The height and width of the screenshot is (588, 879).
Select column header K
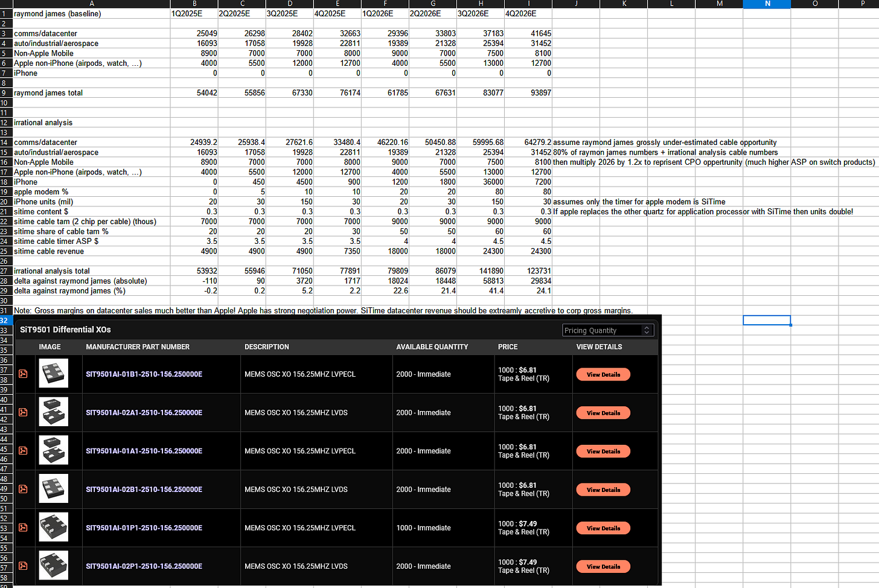coord(624,4)
